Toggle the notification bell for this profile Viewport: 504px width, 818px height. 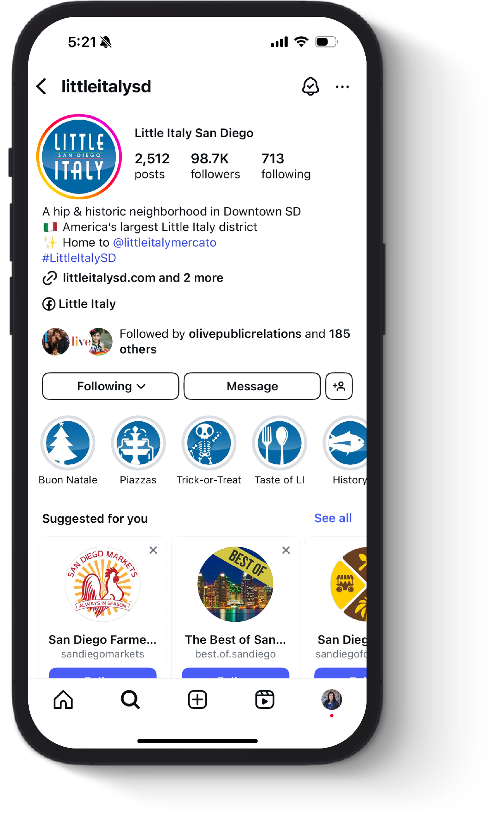tap(310, 86)
